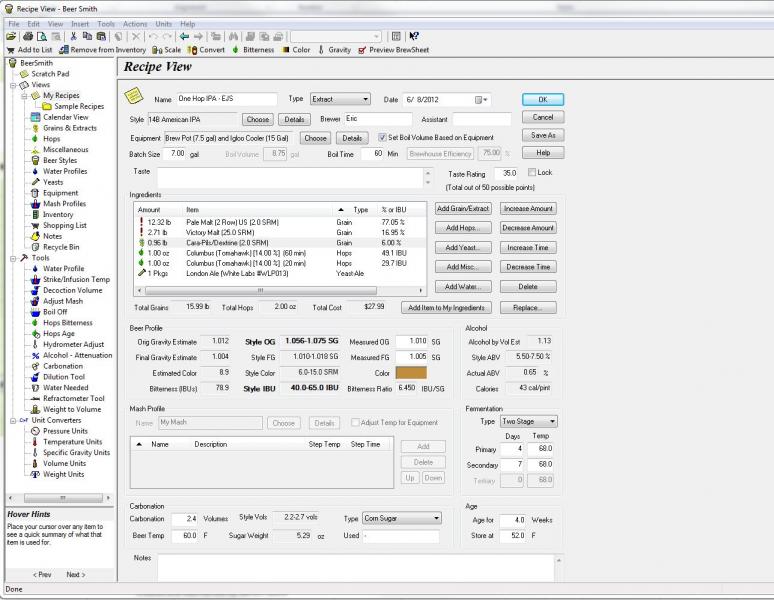
Task: Click the Bitterness toolbar item
Action: coord(253,50)
